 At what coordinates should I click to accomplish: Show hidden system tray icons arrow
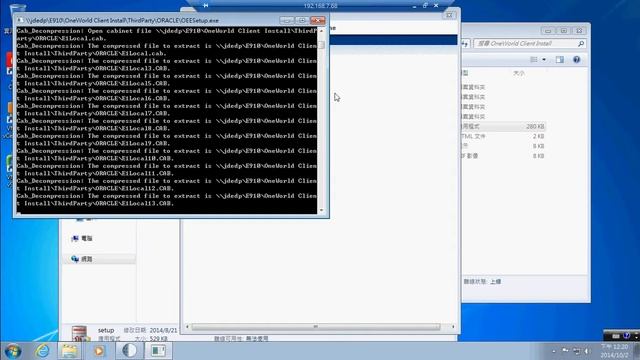(x=554, y=351)
